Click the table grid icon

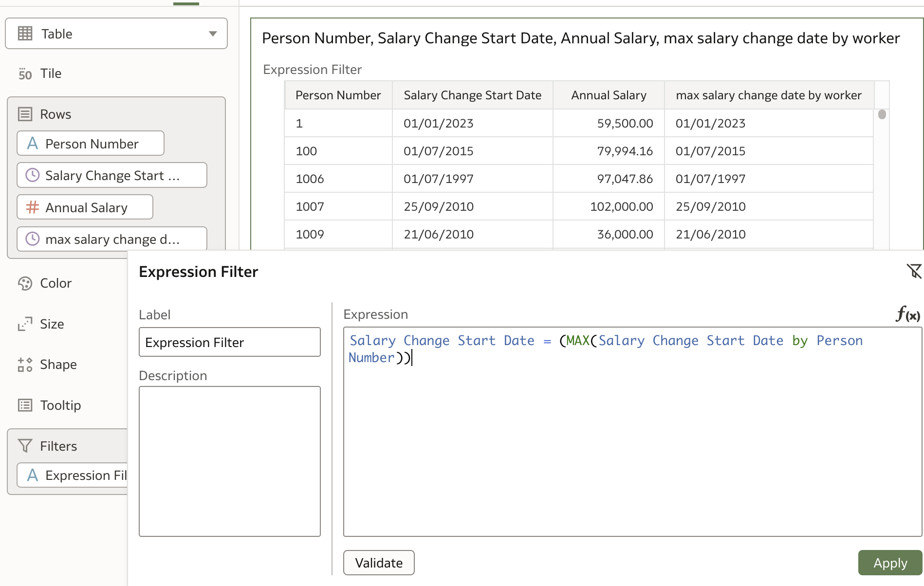pyautogui.click(x=25, y=34)
